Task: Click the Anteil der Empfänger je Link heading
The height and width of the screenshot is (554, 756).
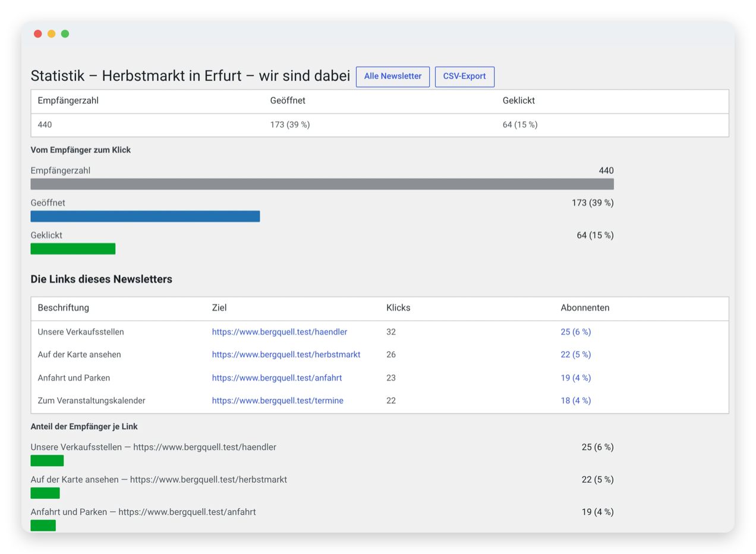Action: coord(84,426)
